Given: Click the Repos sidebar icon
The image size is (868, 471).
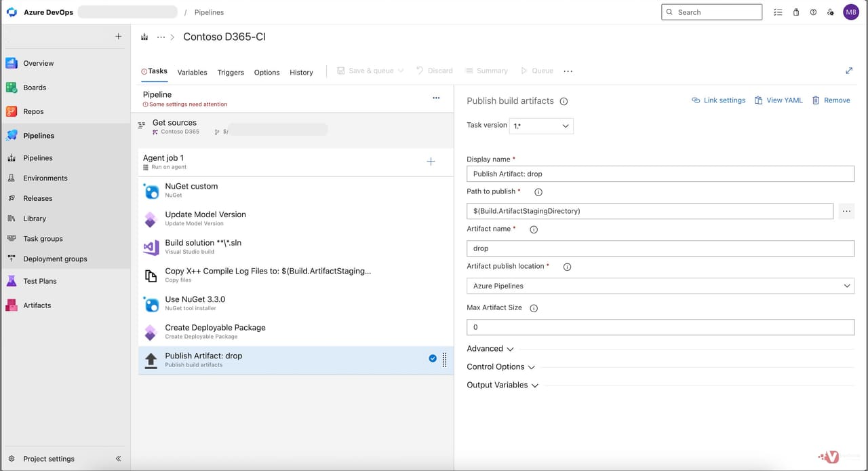Looking at the screenshot, I should 12,111.
